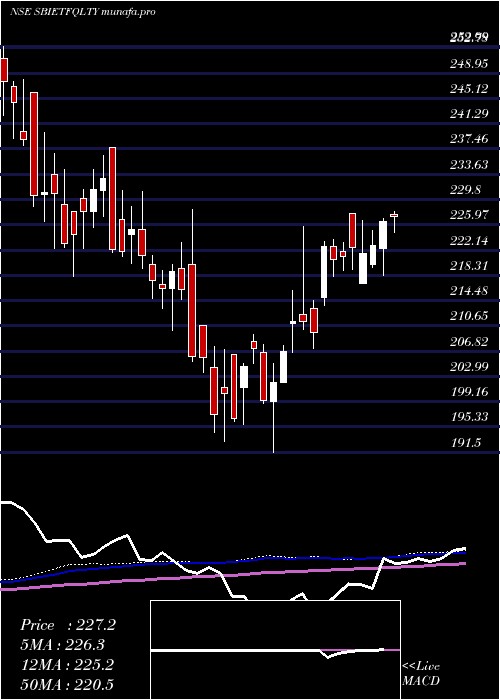500x700 pixels.
Task: Click the 50MA : 220.5 readout
Action: coord(68,684)
